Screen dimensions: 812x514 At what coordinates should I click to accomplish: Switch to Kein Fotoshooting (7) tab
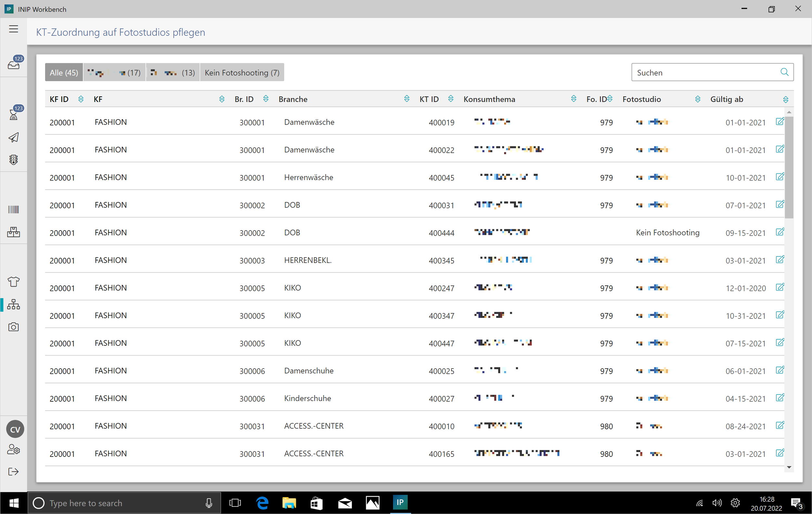pos(242,72)
